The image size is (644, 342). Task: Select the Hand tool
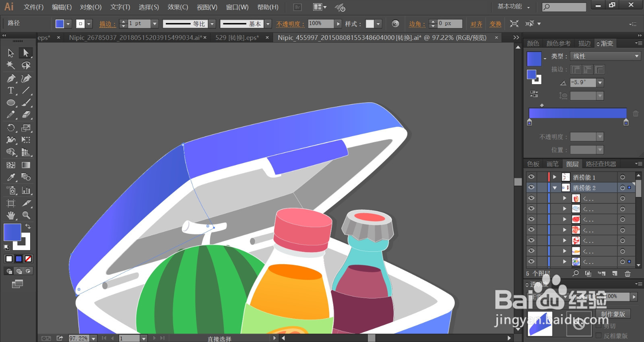(x=11, y=215)
